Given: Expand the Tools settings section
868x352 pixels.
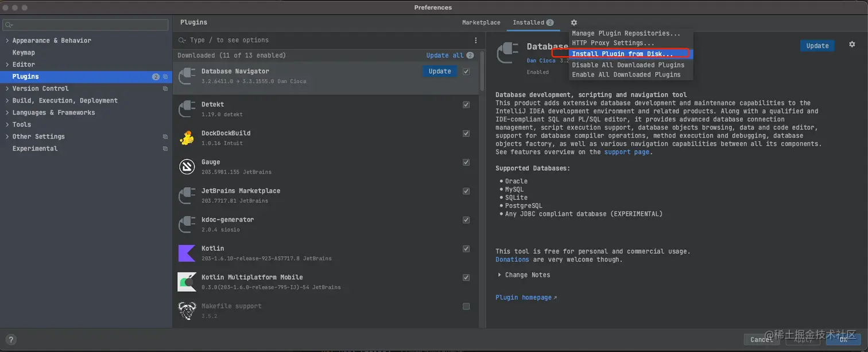Looking at the screenshot, I should click(7, 125).
